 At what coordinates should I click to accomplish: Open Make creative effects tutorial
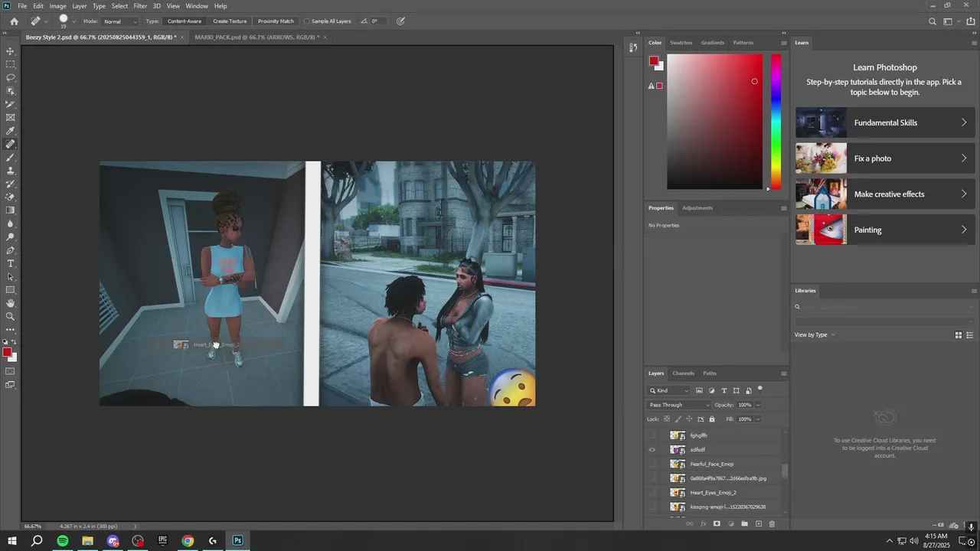(885, 194)
